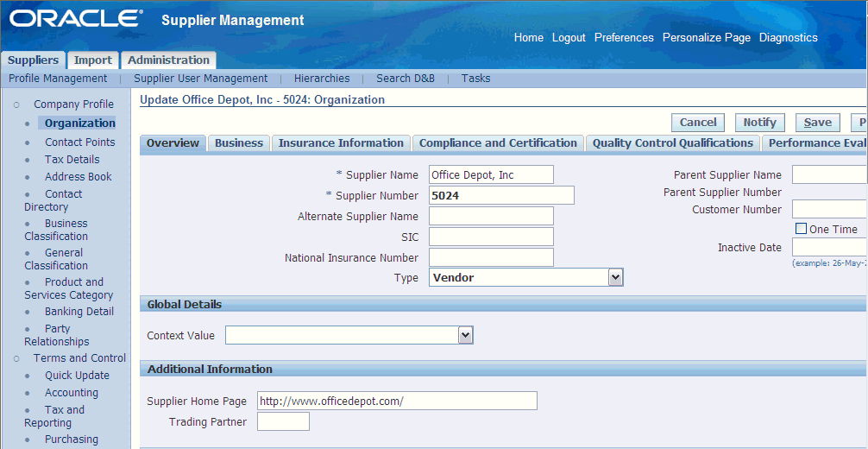This screenshot has width=868, height=449.
Task: Open Supplier User Management submenu
Action: click(x=200, y=79)
